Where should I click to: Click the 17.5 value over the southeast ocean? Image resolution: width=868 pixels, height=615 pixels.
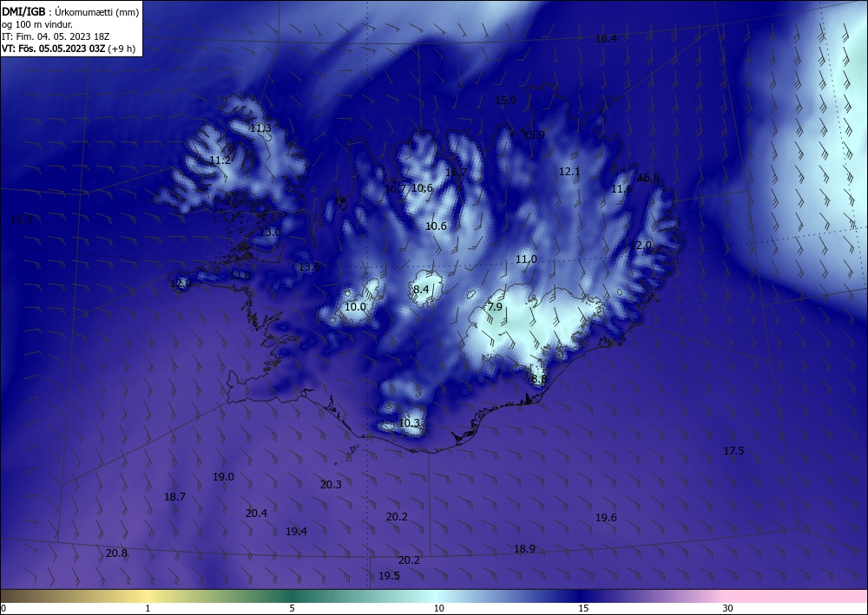[x=733, y=451]
